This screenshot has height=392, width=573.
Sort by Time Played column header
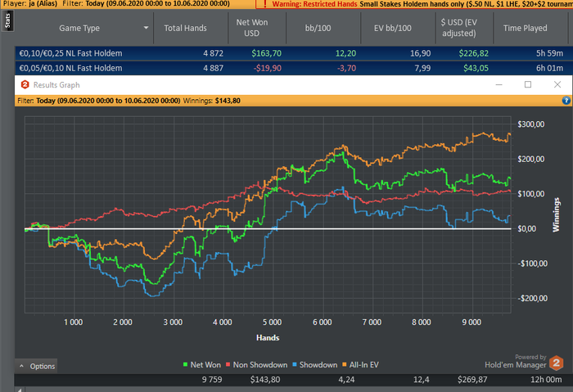pyautogui.click(x=526, y=28)
